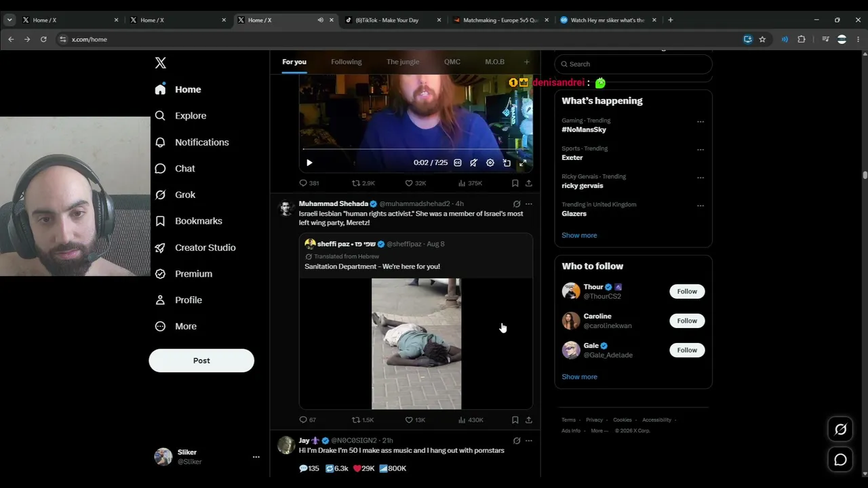Switch to the TikTok browser tab
The width and height of the screenshot is (868, 488).
[393, 20]
